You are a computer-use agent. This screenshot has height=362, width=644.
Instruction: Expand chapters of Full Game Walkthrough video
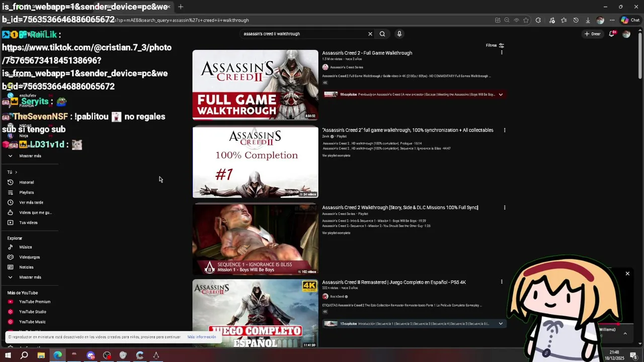click(501, 95)
